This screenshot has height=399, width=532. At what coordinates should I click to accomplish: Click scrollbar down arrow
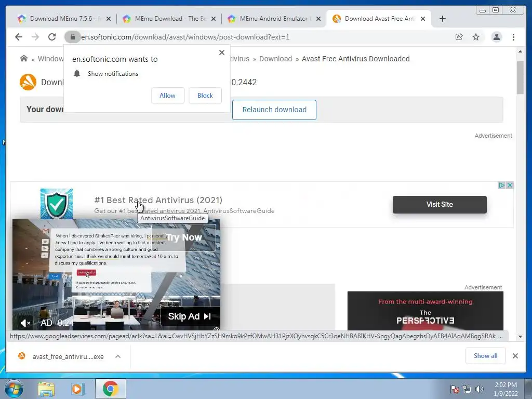[520, 337]
